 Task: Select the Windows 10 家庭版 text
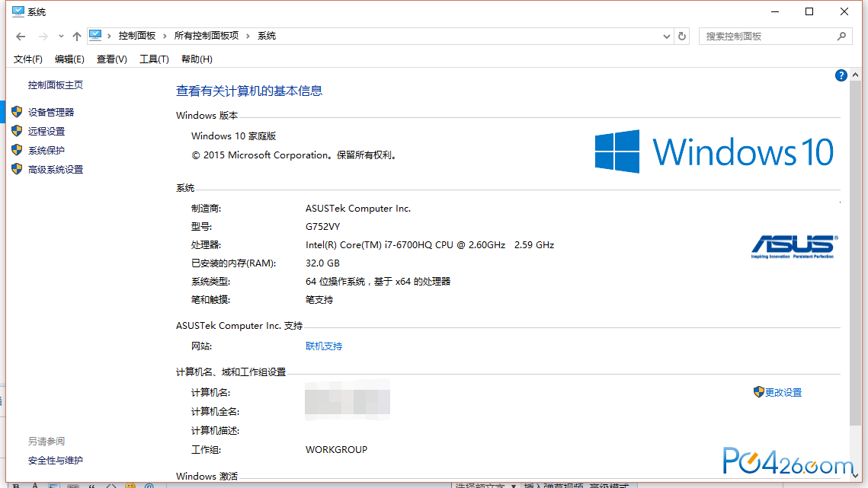(x=234, y=136)
